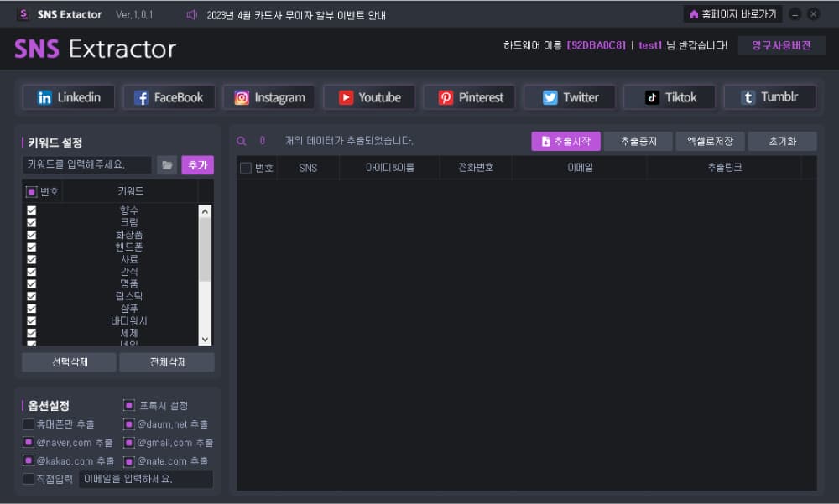
Task: Uncheck the 향수 keyword row
Action: (32, 210)
